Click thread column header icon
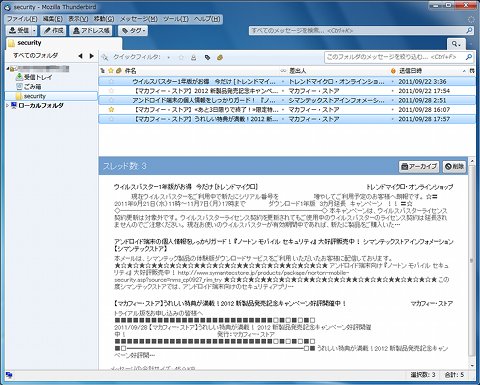This screenshot has width=480, height=385. coord(103,71)
